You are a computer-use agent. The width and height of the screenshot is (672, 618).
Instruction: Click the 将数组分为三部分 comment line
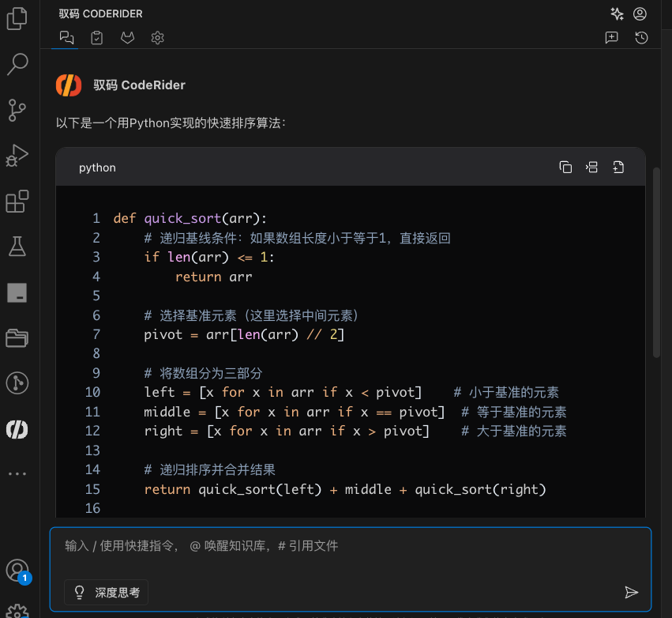click(x=203, y=373)
